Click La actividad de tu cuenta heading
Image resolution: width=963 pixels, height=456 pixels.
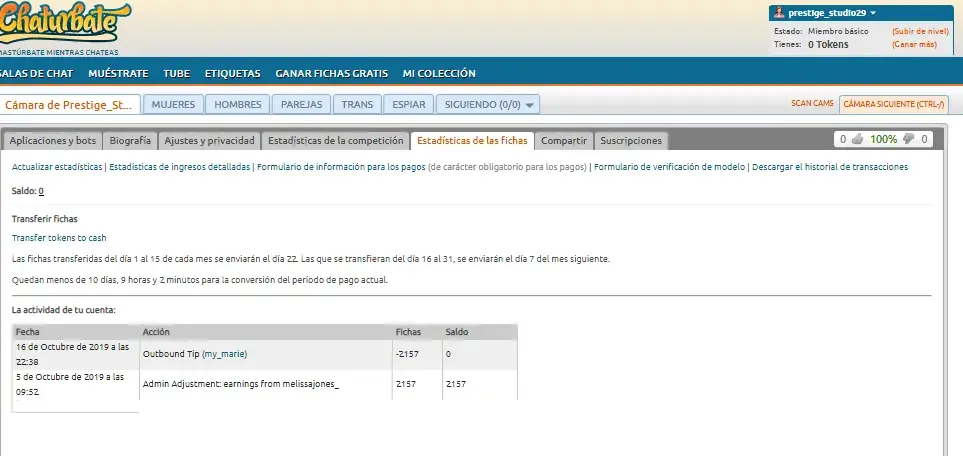63,310
